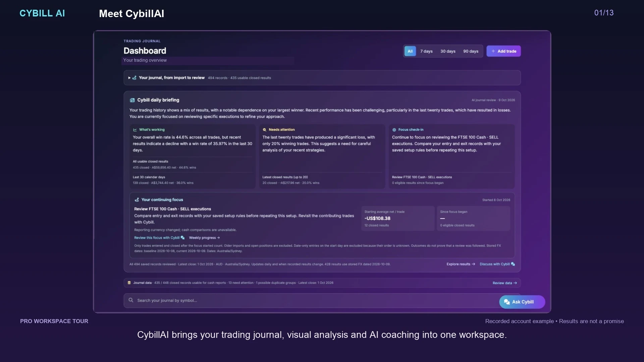Image resolution: width=644 pixels, height=362 pixels.
Task: Click the Needs attention magnifier icon
Action: click(265, 130)
